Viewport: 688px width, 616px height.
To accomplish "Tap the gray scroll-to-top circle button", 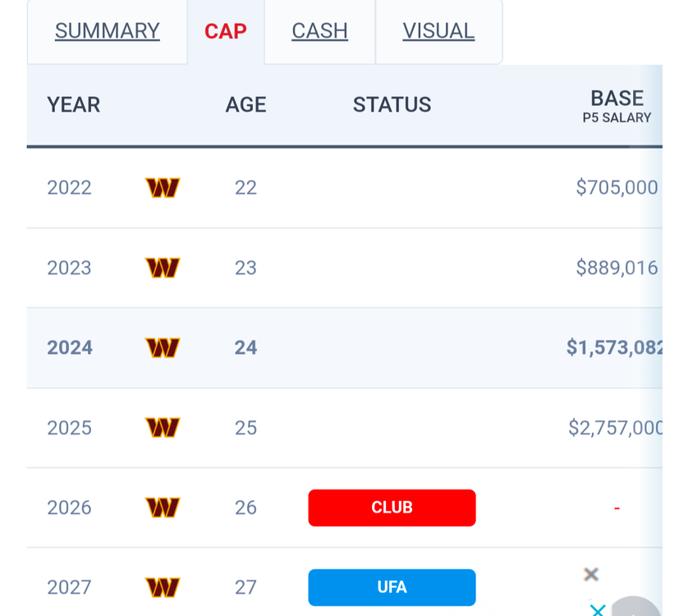I will click(x=637, y=606).
